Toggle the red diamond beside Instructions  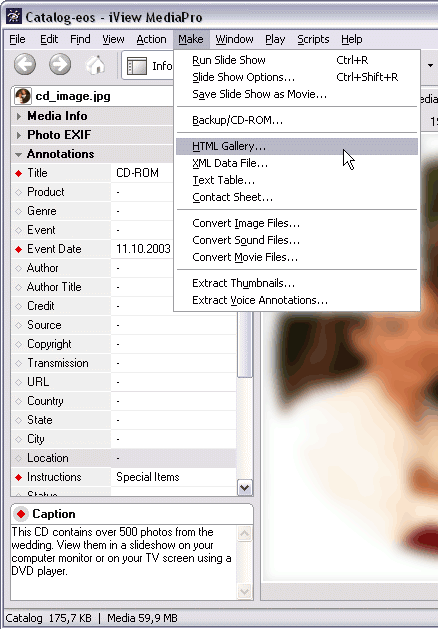[x=18, y=477]
